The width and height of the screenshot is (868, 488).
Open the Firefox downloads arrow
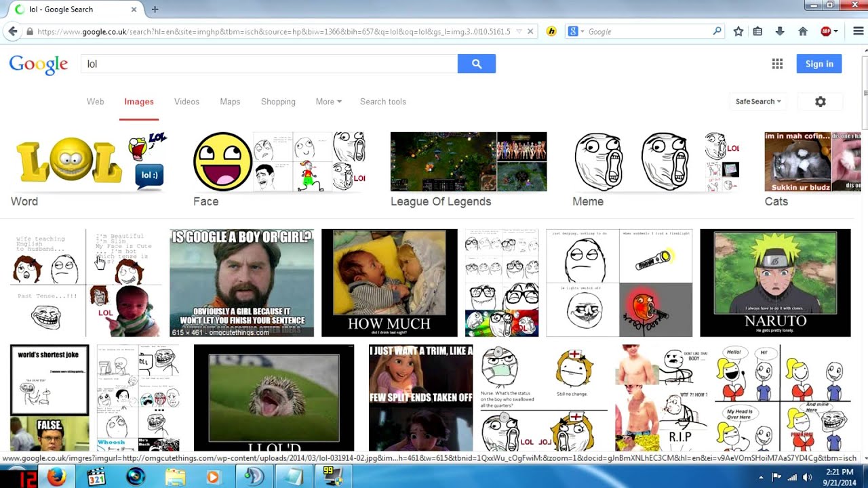pos(780,31)
